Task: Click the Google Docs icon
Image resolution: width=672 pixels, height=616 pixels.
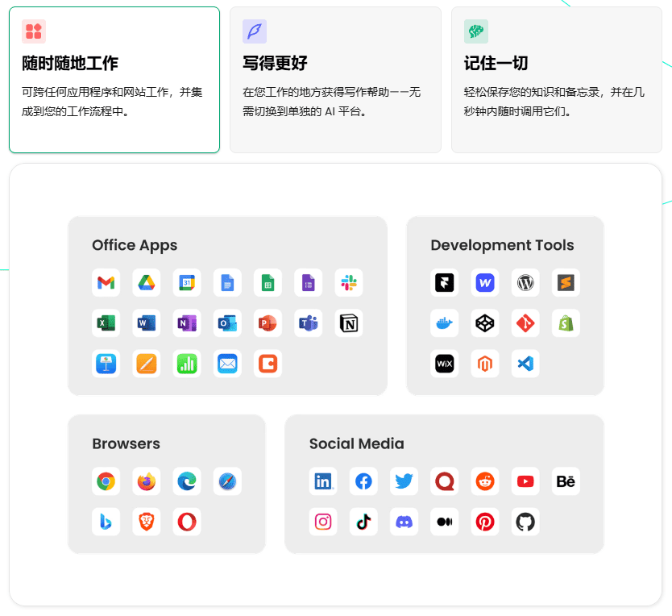Action: 227,283
